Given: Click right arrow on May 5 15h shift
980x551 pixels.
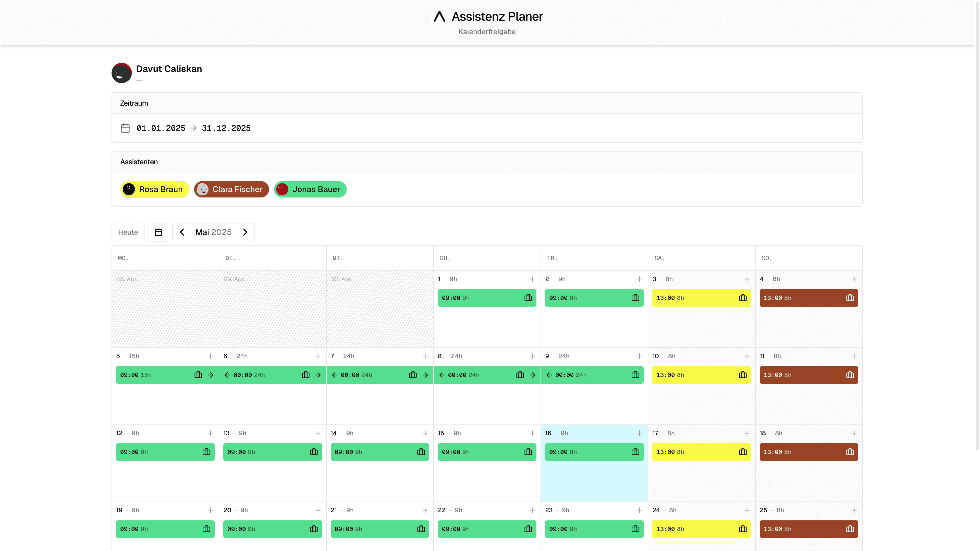Looking at the screenshot, I should [x=210, y=375].
